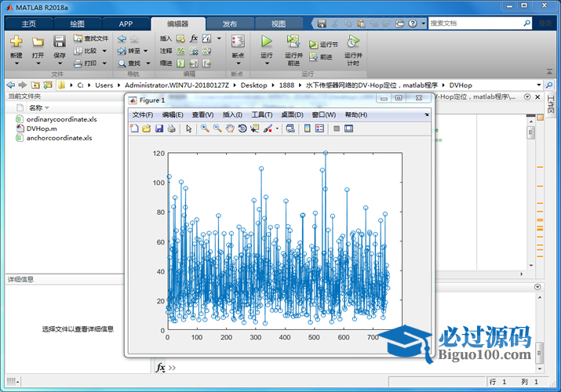
Task: Select the Pan hand tool
Action: coord(230,129)
